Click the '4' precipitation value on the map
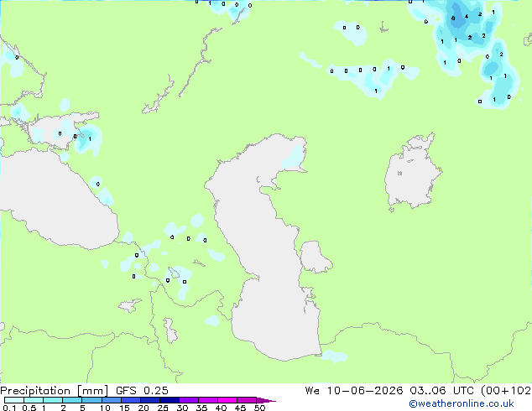532x411 pixels. pos(467,16)
